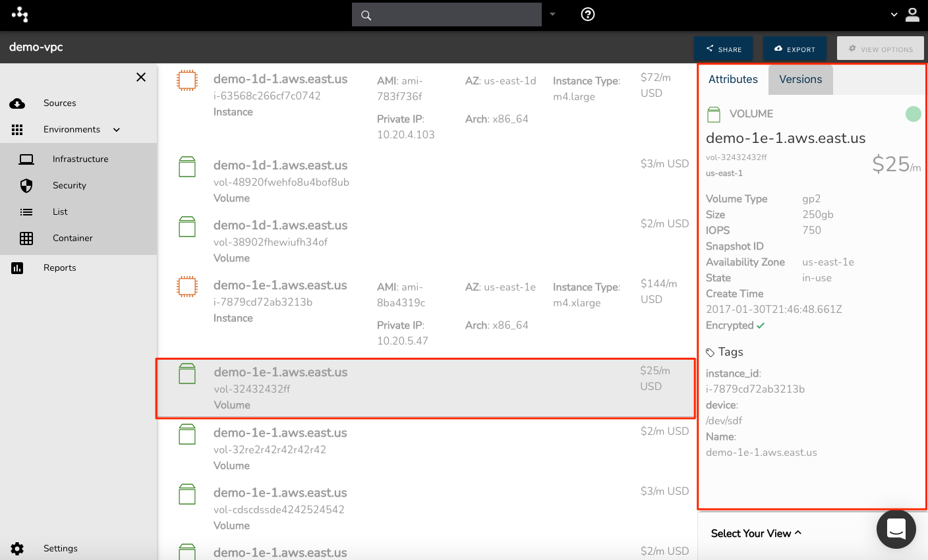Click the demo-vpc page title
Screen dimensions: 928x560
pos(36,47)
